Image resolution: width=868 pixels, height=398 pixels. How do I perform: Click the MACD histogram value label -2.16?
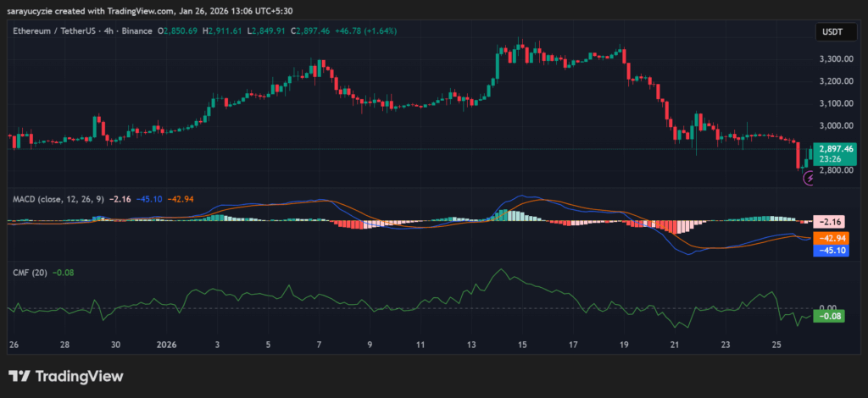(x=826, y=221)
